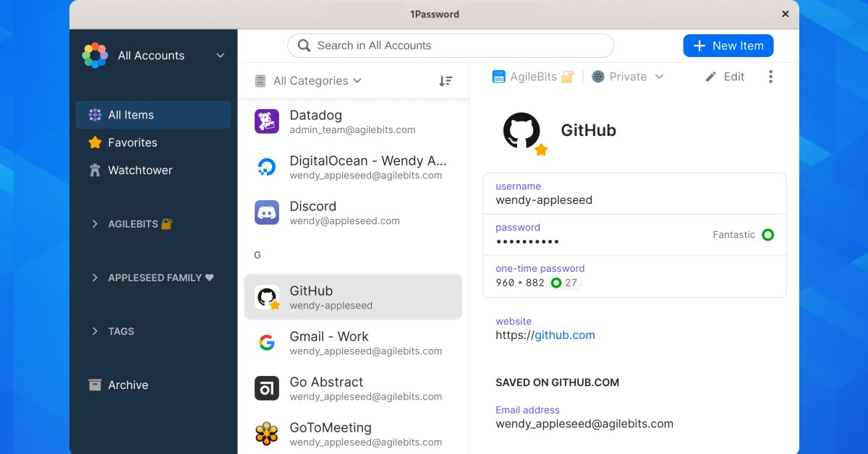
Task: Copy the username wendy-appleseed field
Action: click(634, 194)
